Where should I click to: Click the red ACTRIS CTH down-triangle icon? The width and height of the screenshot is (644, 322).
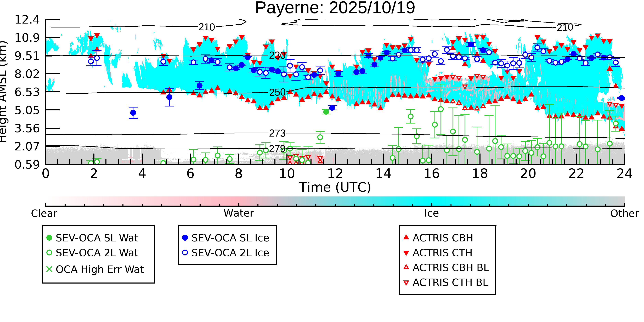click(x=406, y=253)
